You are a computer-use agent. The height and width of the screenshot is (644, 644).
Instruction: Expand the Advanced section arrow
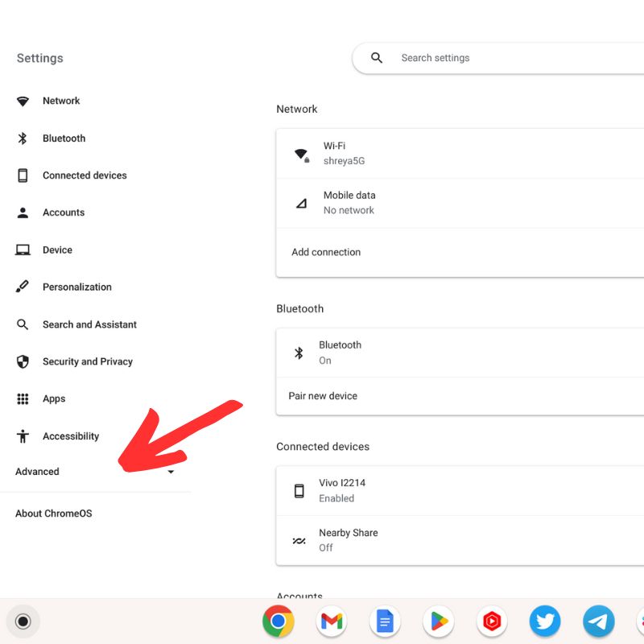click(x=171, y=472)
